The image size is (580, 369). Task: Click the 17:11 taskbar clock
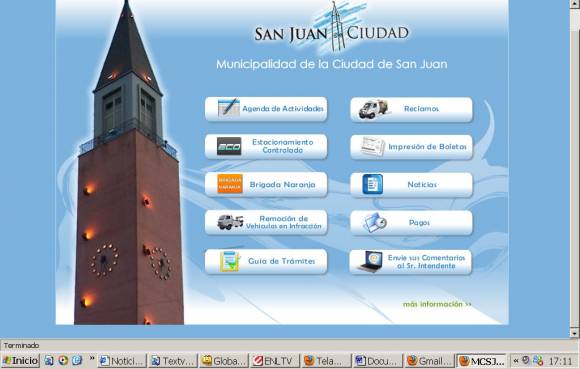[x=561, y=361]
